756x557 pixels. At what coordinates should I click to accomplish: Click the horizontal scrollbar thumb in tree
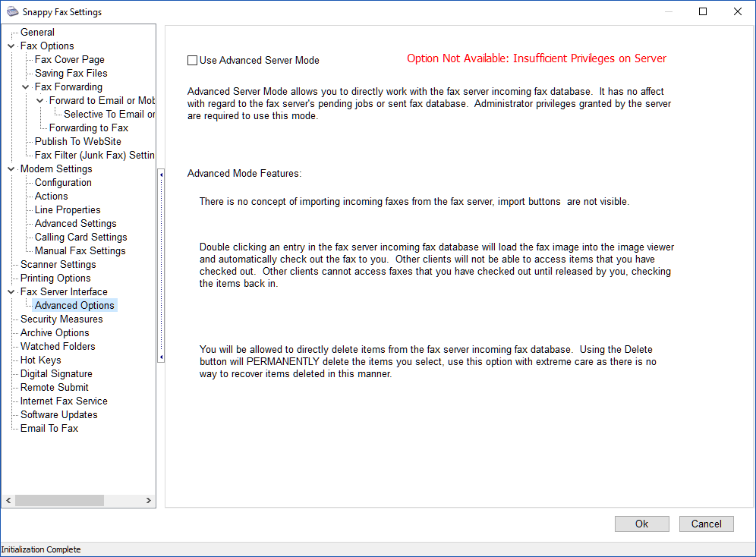[59, 501]
